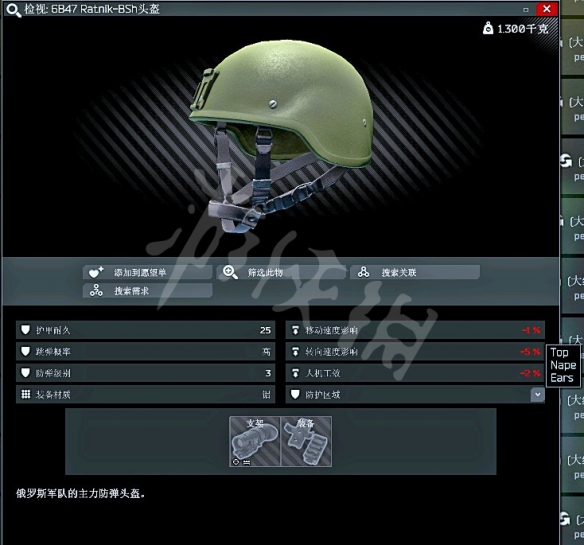Click the linked search (搜索关联) icon
584x545 pixels.
pyautogui.click(x=363, y=272)
